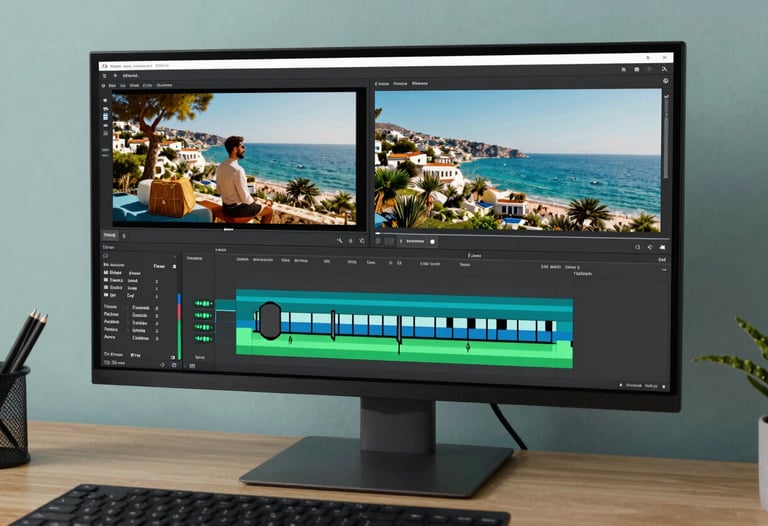Click the large rounded gray marker on timeline
768x526 pixels.
click(x=269, y=321)
